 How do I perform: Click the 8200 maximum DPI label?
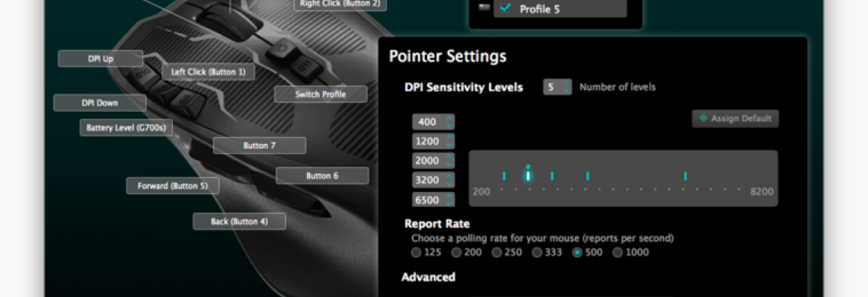761,192
